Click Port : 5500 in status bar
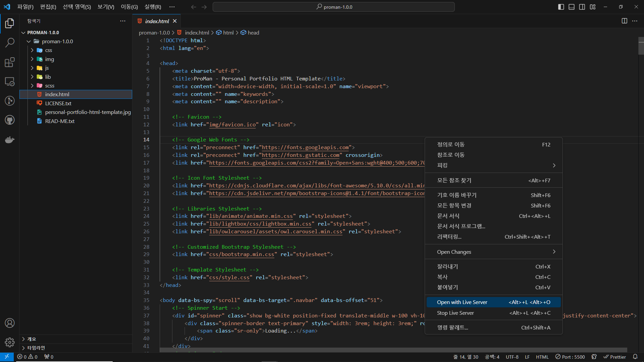 pos(570,357)
